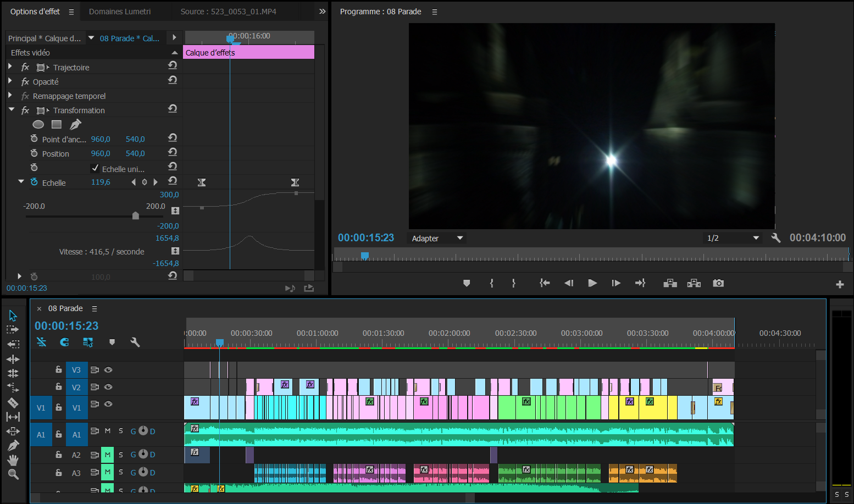The width and height of the screenshot is (854, 504).
Task: Step back one frame
Action: click(x=569, y=283)
